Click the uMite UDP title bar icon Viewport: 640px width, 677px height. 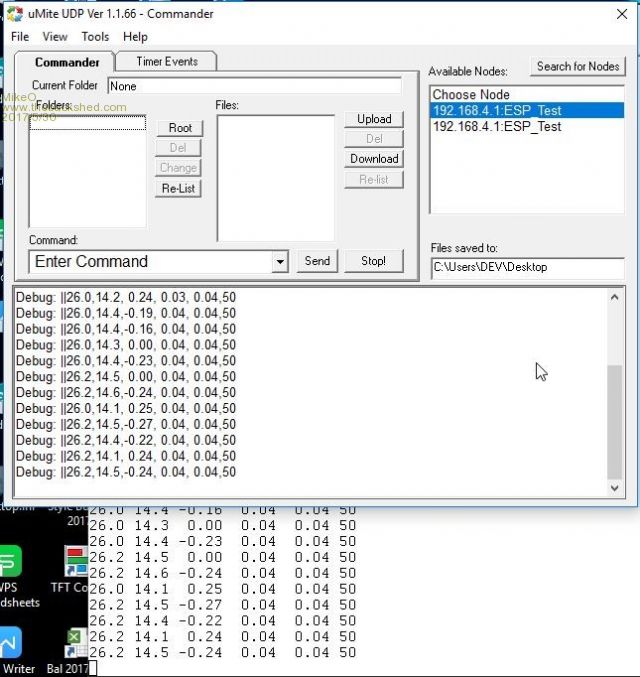[15, 13]
